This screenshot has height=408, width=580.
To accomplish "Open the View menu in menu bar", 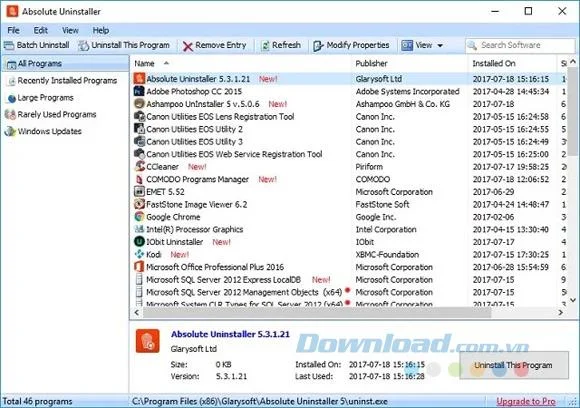I will tap(70, 30).
